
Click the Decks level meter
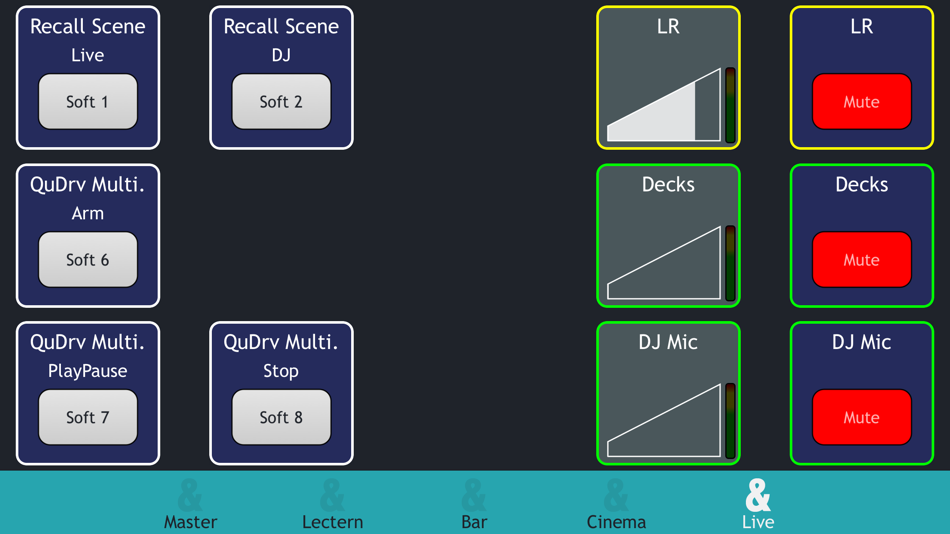[730, 262]
